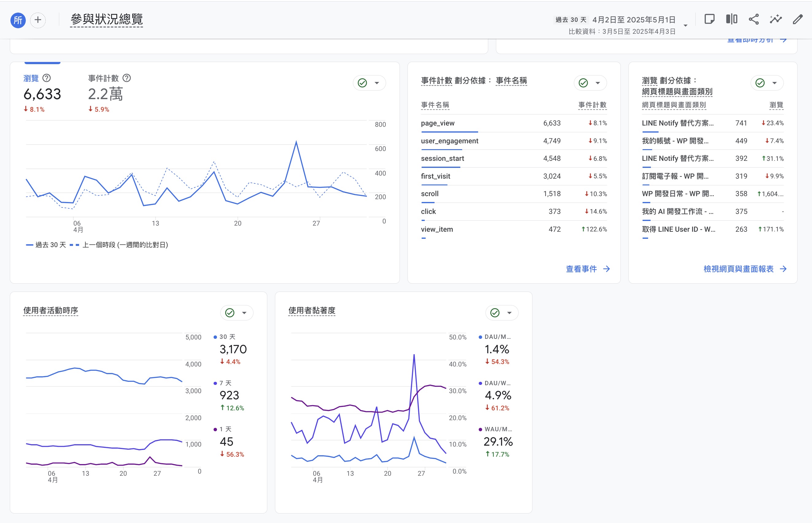Share this report via share icon

(x=754, y=19)
